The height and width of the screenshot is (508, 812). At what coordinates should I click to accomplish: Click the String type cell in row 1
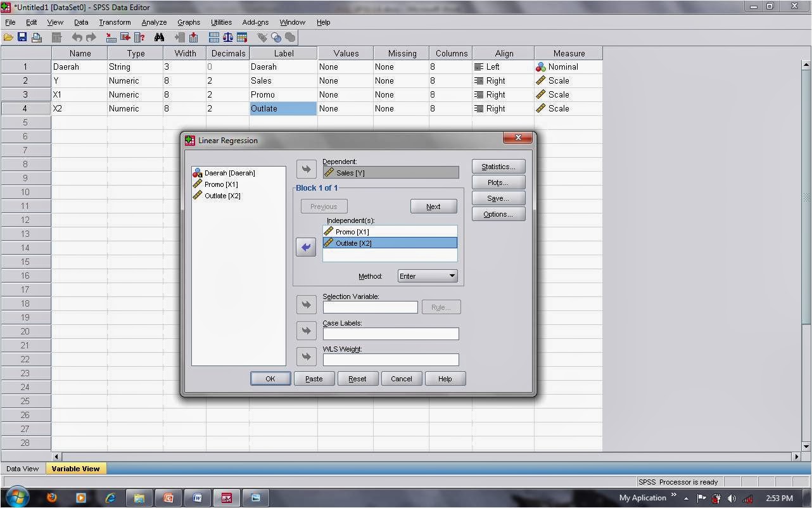(135, 67)
